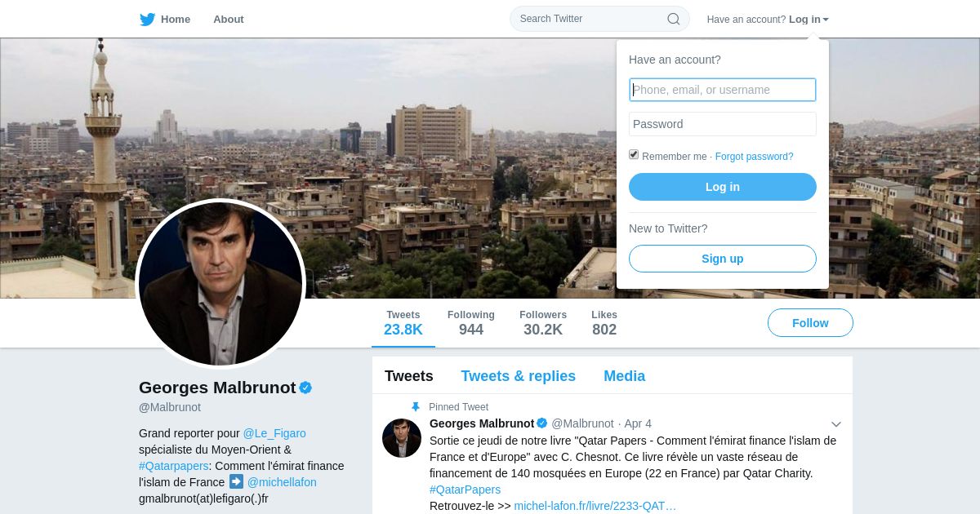
Task: Click the search magnifier icon
Action: click(x=674, y=19)
